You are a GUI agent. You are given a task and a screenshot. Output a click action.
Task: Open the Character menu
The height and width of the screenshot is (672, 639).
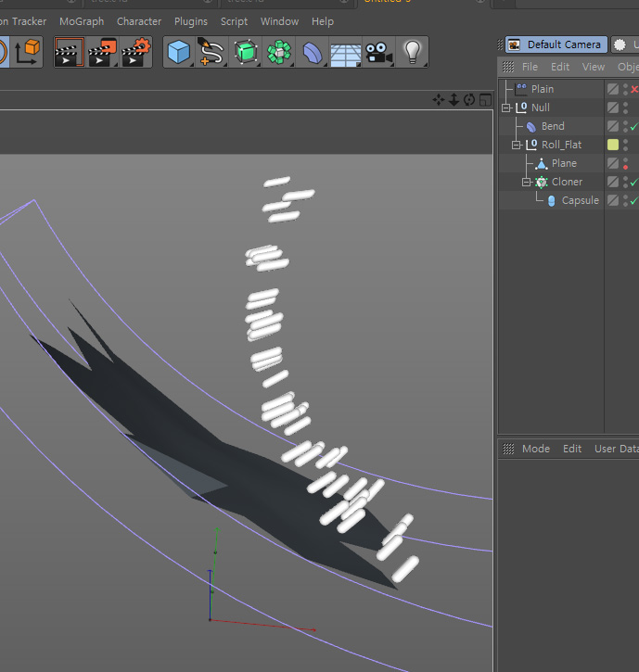[x=139, y=21]
